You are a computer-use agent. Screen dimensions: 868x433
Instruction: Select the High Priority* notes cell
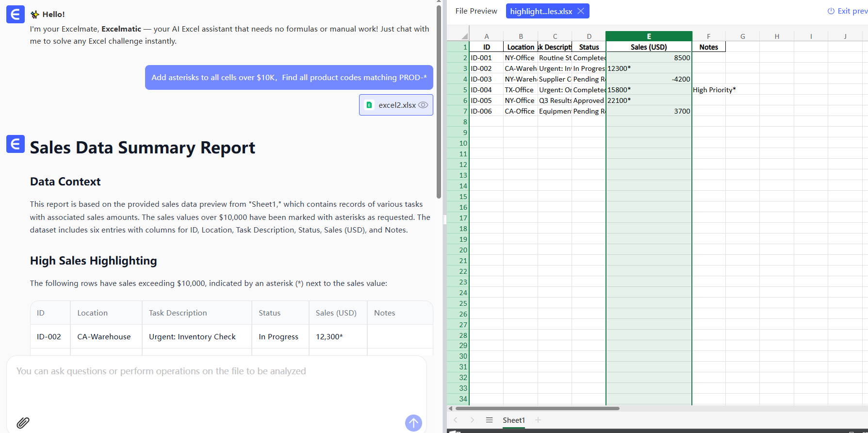coord(709,90)
